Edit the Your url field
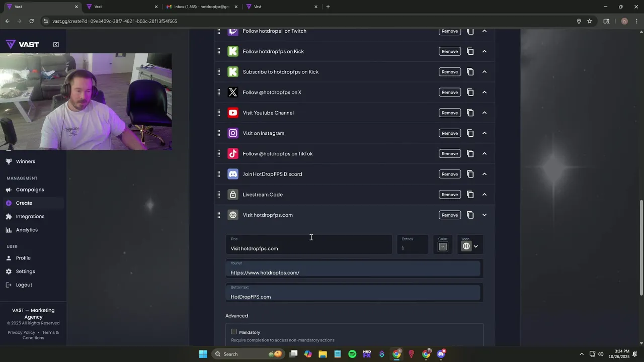644x362 pixels. 354,269
